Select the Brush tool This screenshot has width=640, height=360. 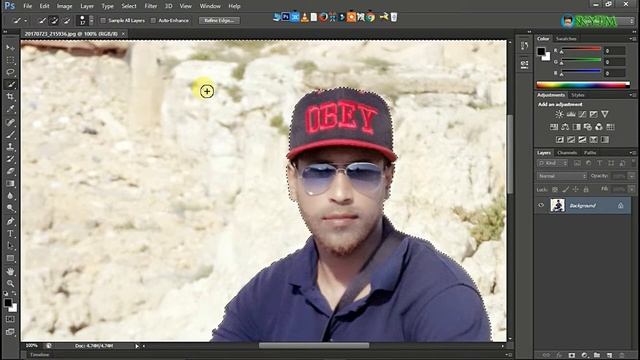(10, 134)
